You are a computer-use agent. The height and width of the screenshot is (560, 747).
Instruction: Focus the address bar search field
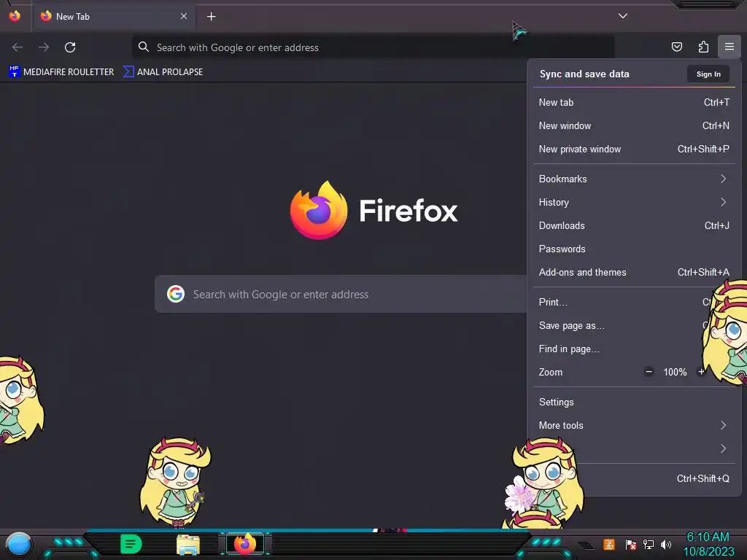click(373, 47)
